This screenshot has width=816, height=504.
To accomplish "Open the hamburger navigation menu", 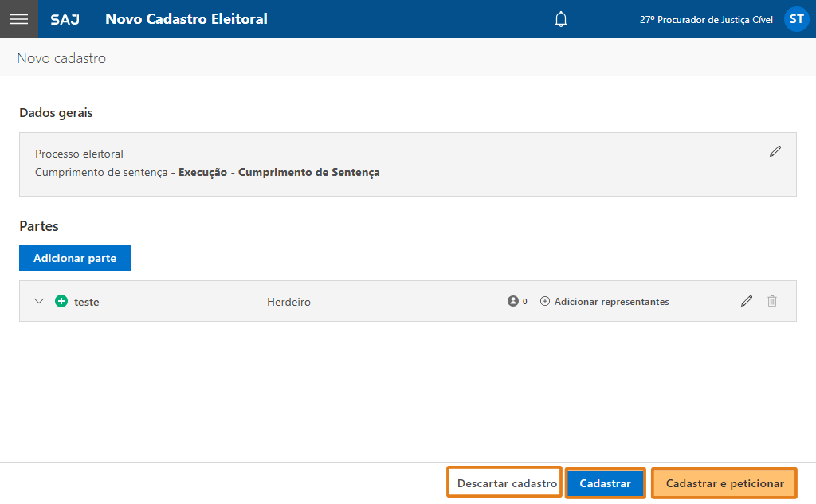I will point(18,19).
